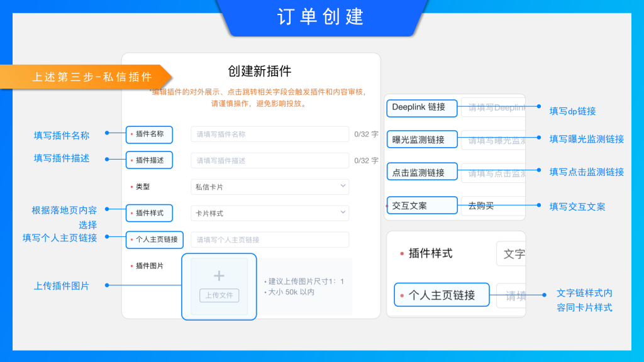Click the 类型 label
The image size is (644, 362).
pyautogui.click(x=143, y=187)
